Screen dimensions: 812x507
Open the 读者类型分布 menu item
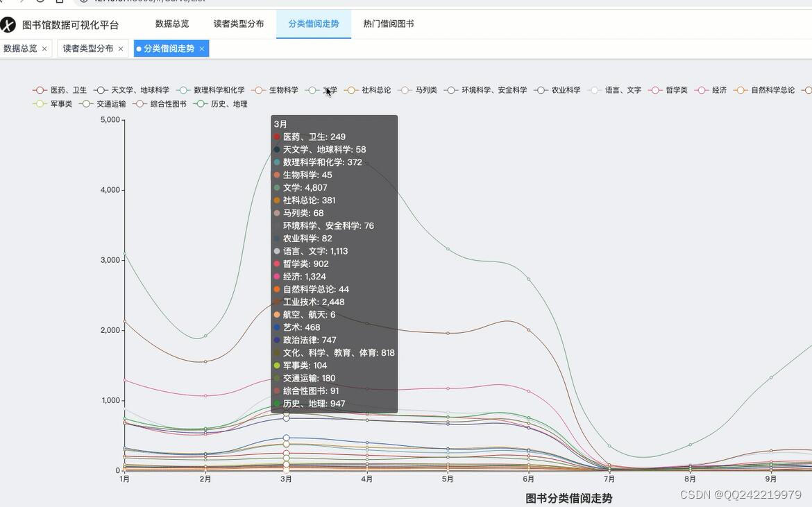(239, 24)
